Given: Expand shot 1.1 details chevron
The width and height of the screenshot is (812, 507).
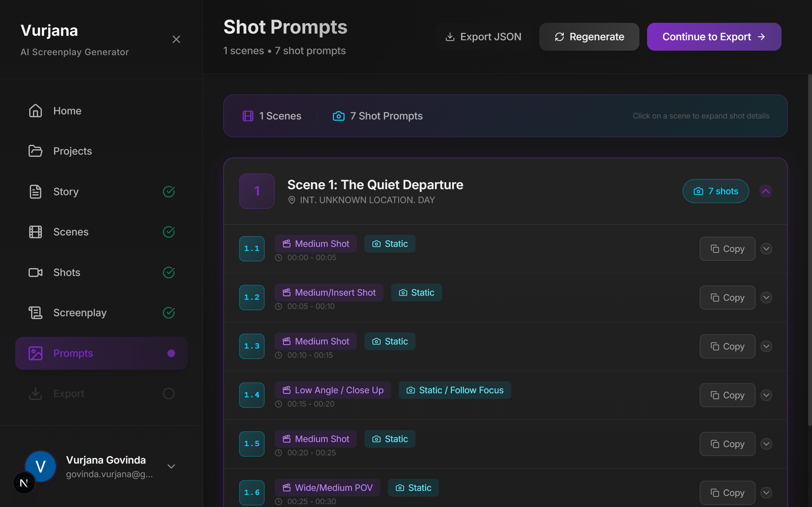Looking at the screenshot, I should (766, 249).
